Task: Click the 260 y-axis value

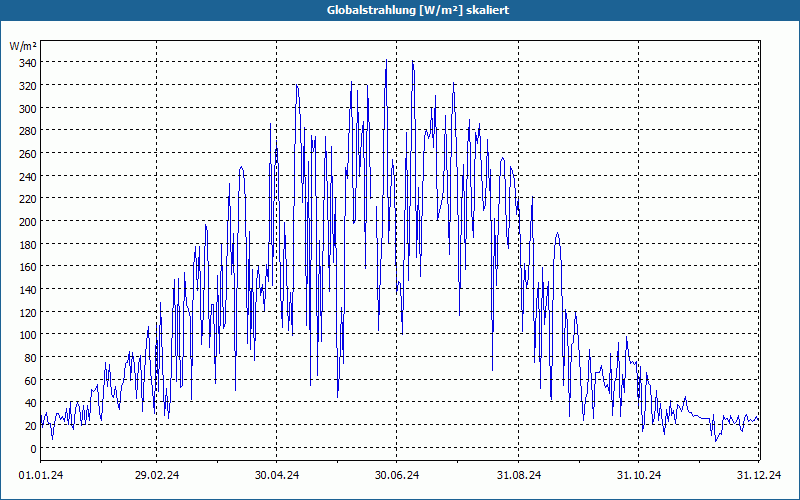Action: pos(28,154)
